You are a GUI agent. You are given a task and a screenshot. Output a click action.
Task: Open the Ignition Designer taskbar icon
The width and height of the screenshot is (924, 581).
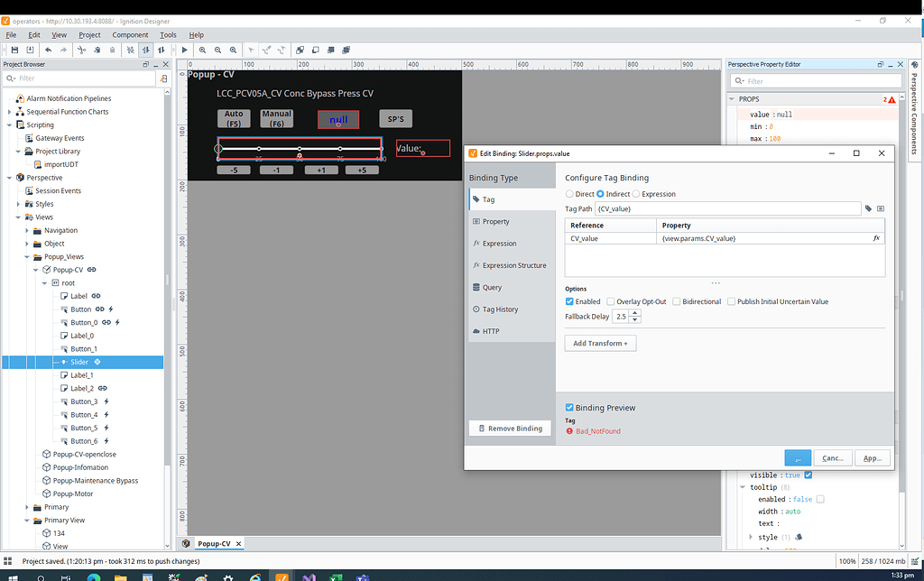point(282,577)
